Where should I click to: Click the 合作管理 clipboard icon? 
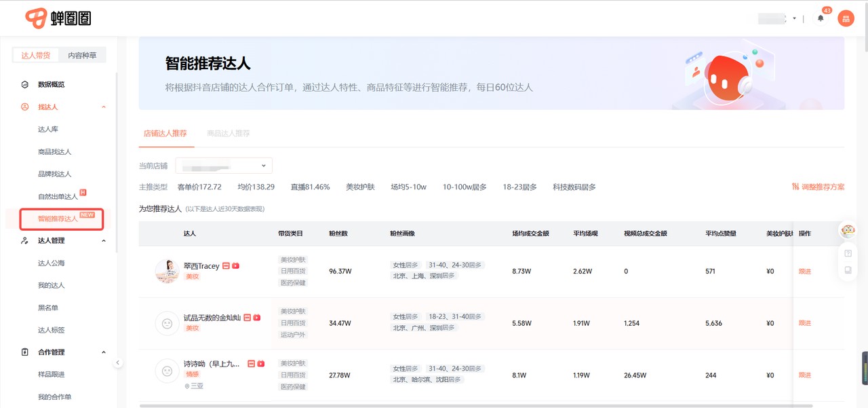(25, 352)
